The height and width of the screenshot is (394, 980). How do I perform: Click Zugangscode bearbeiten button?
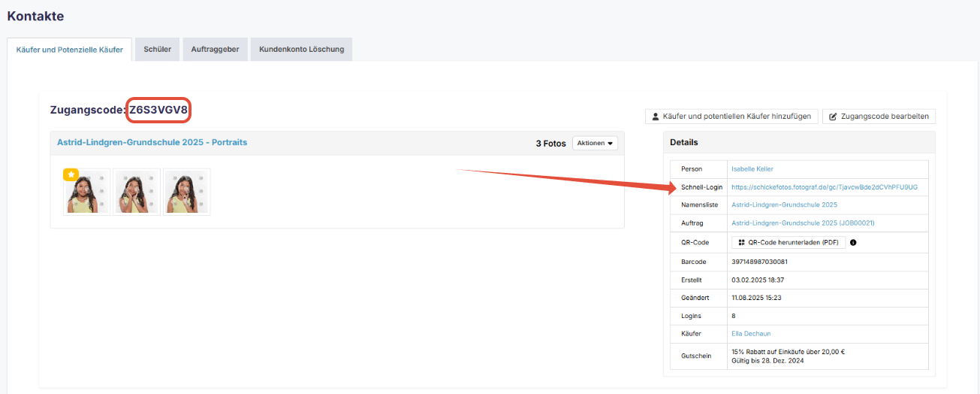click(879, 117)
